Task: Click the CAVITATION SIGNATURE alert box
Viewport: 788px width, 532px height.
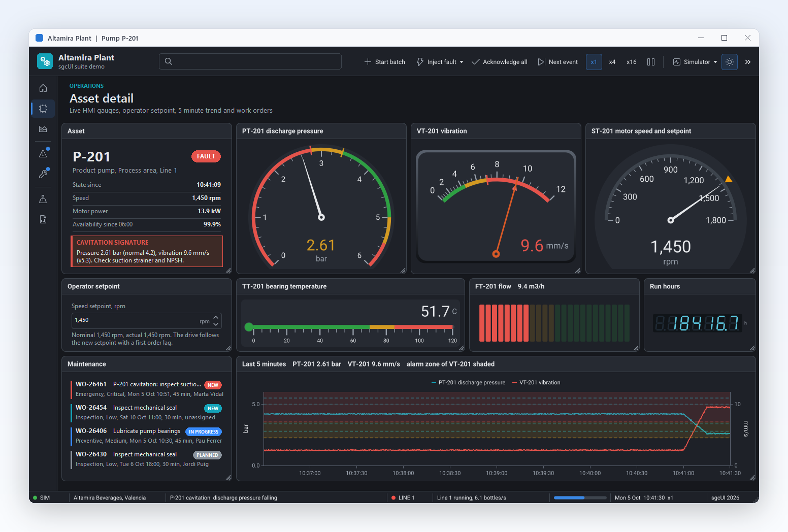Action: (x=147, y=251)
